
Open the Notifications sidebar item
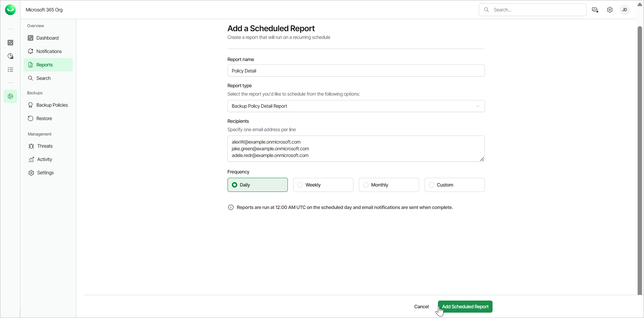pos(49,51)
